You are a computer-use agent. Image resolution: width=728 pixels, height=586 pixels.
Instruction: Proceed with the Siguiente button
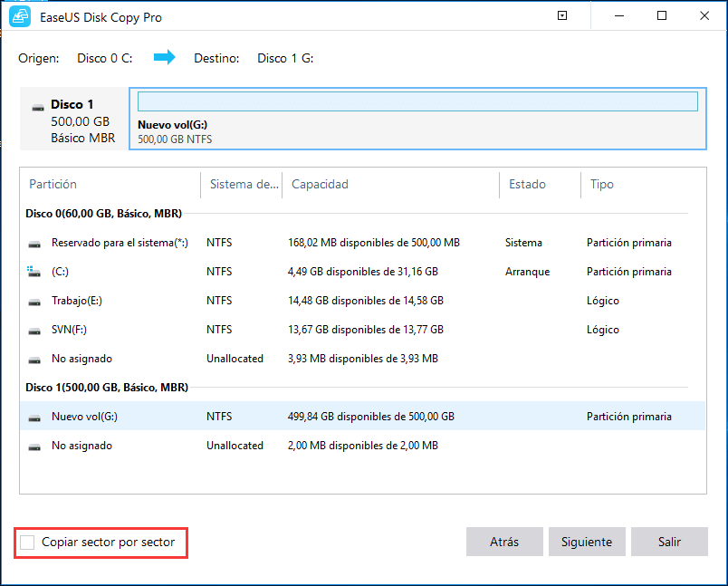point(587,542)
